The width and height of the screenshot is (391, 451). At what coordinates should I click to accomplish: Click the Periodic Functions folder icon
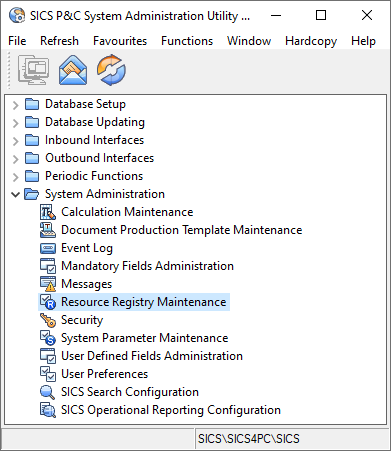32,176
